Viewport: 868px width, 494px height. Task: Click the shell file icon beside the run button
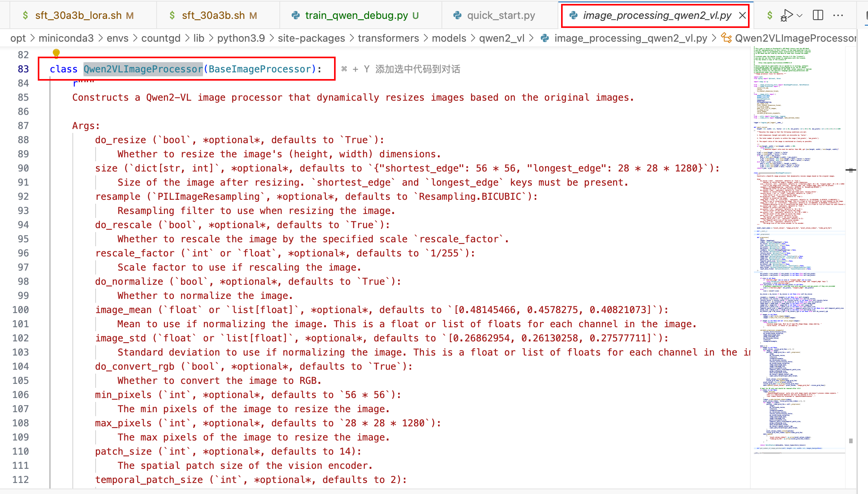click(x=770, y=15)
